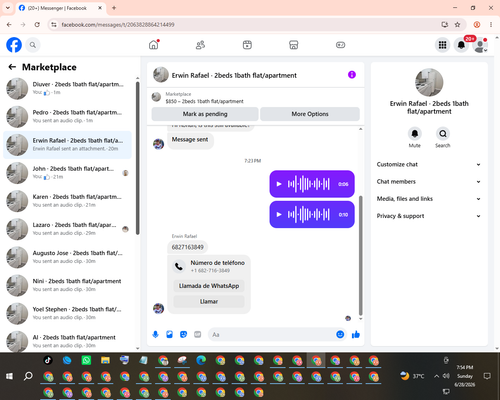The width and height of the screenshot is (500, 400).
Task: Open the emoji picker in message box
Action: pos(340,334)
